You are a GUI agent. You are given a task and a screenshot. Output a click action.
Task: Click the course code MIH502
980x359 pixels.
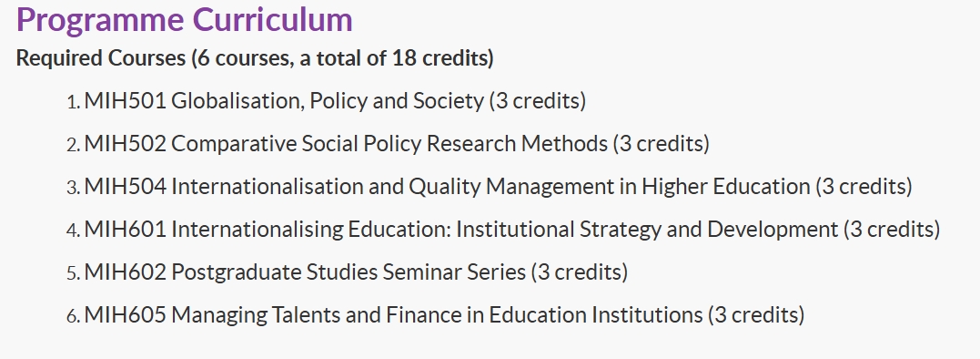click(x=126, y=144)
